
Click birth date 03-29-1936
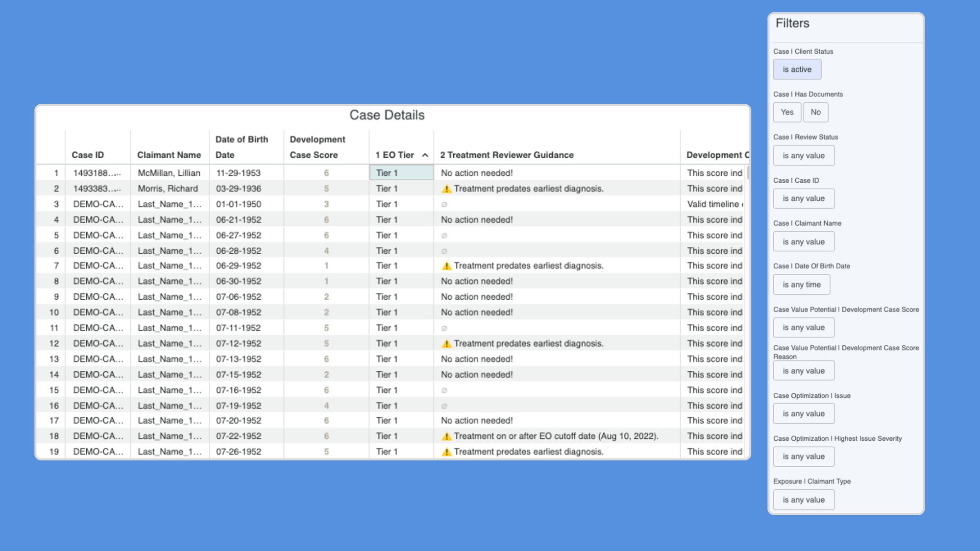point(238,189)
